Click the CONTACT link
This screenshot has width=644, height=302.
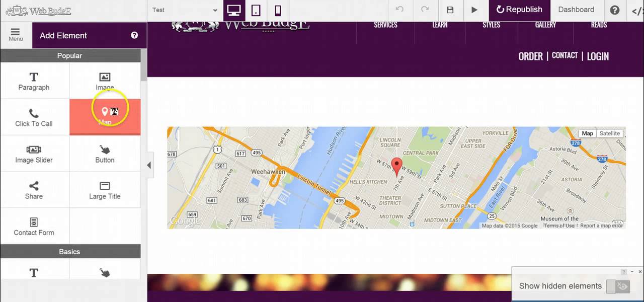click(x=565, y=55)
